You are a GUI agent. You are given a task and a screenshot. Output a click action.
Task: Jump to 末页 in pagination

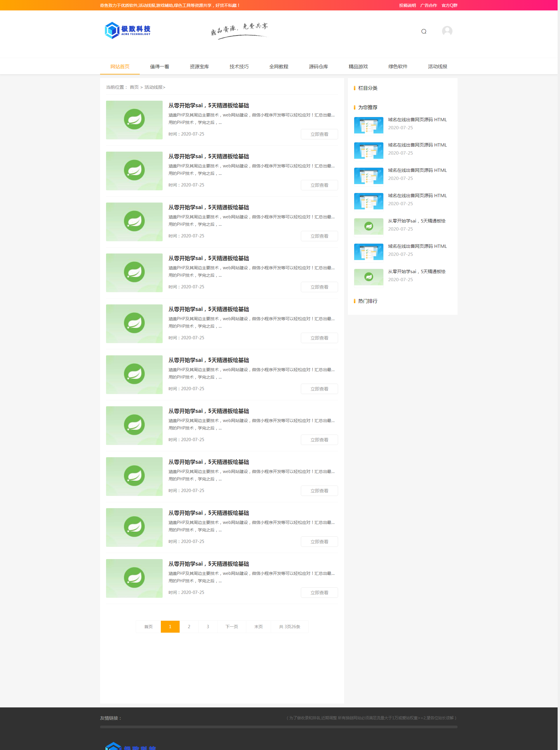[259, 627]
